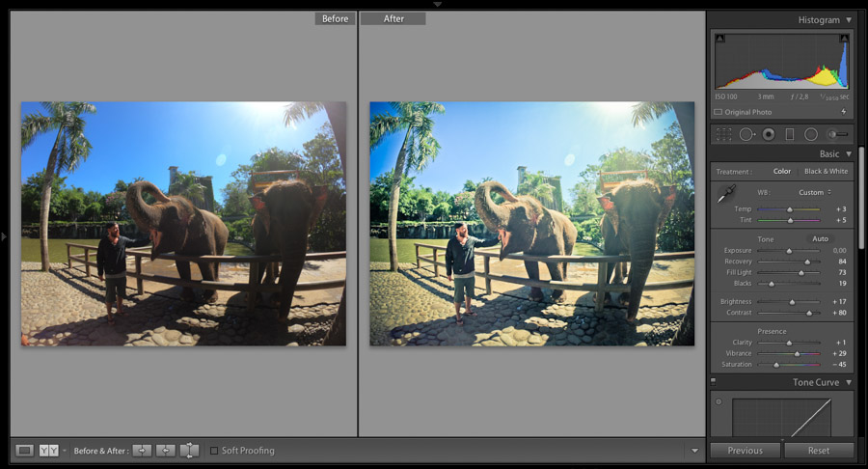Copy Before settings to After

coord(142,450)
